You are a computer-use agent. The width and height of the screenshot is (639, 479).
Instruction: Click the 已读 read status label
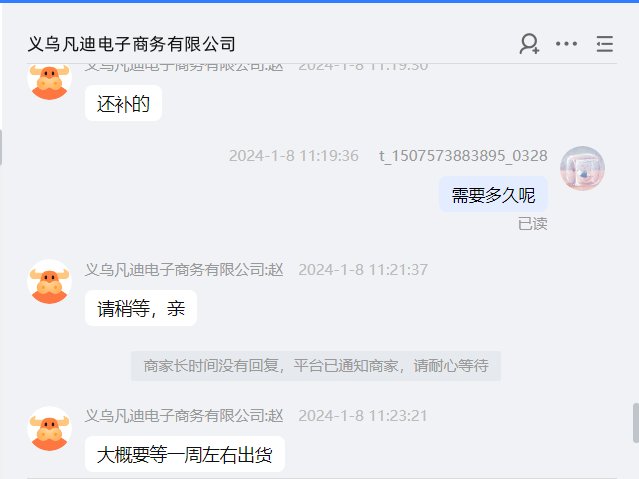[x=533, y=224]
